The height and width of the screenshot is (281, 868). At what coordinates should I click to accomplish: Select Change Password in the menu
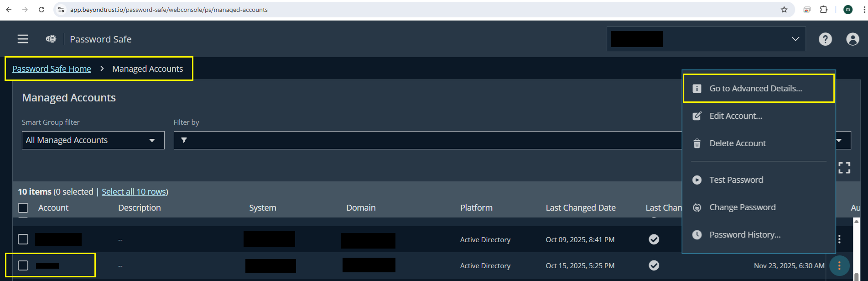[x=742, y=207]
